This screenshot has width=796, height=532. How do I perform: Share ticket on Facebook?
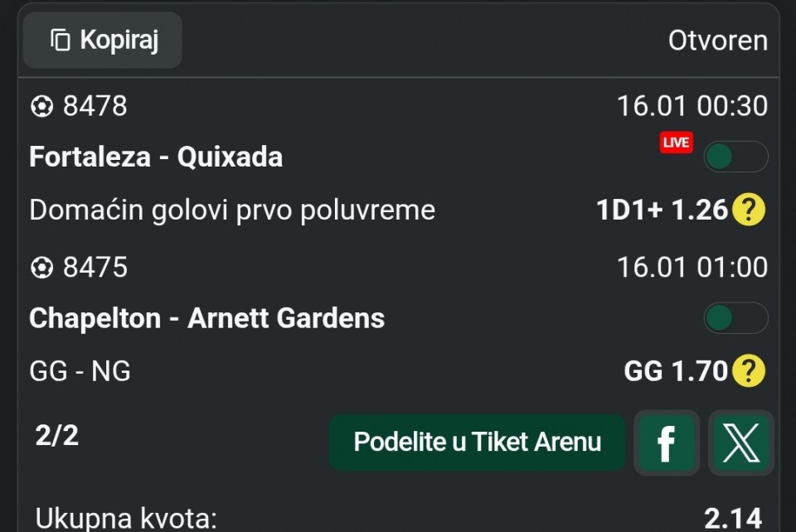(666, 443)
